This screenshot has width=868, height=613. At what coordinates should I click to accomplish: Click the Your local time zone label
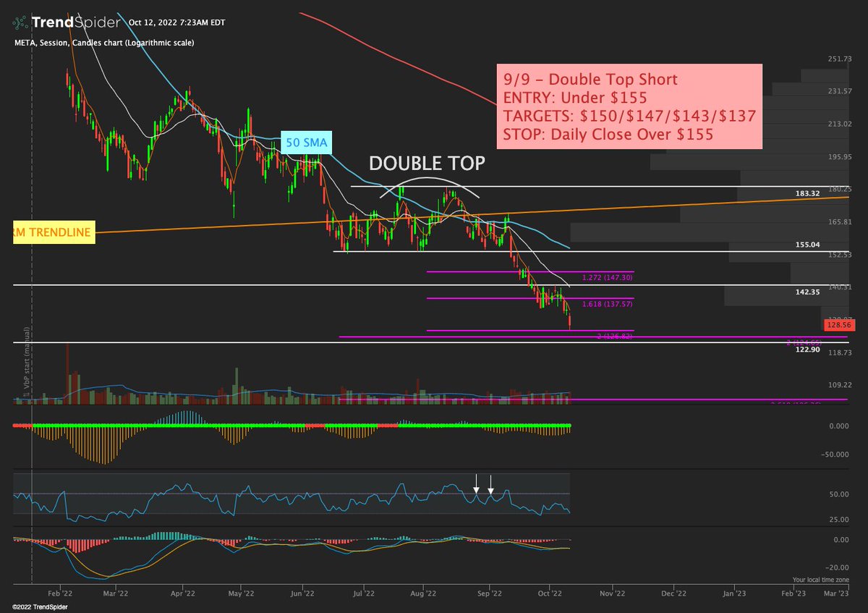pyautogui.click(x=821, y=580)
